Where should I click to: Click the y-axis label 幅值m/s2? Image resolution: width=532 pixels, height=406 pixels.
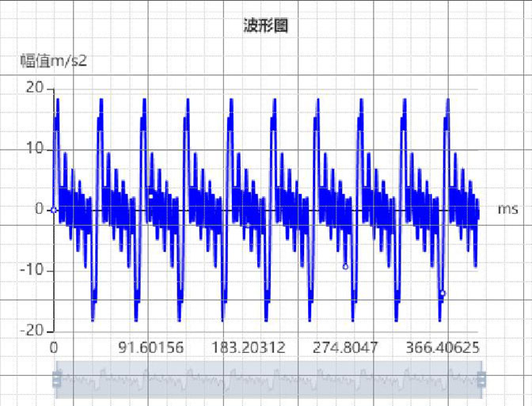pyautogui.click(x=53, y=62)
